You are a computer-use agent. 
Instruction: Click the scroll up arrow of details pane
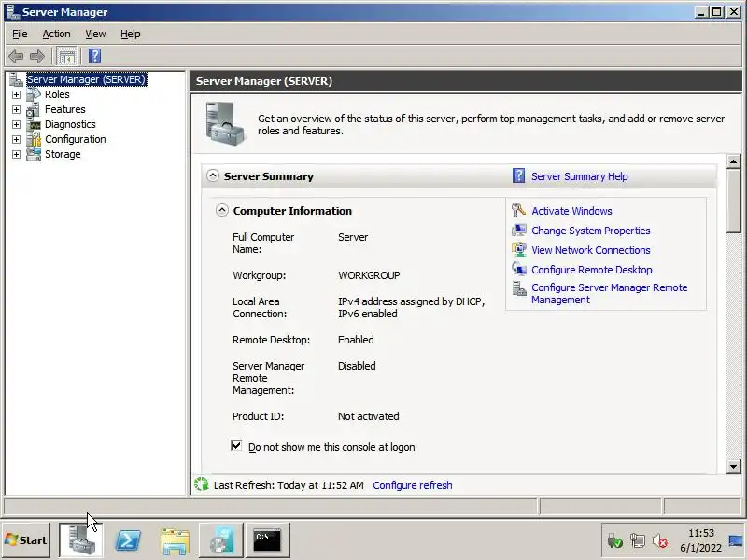(x=733, y=161)
